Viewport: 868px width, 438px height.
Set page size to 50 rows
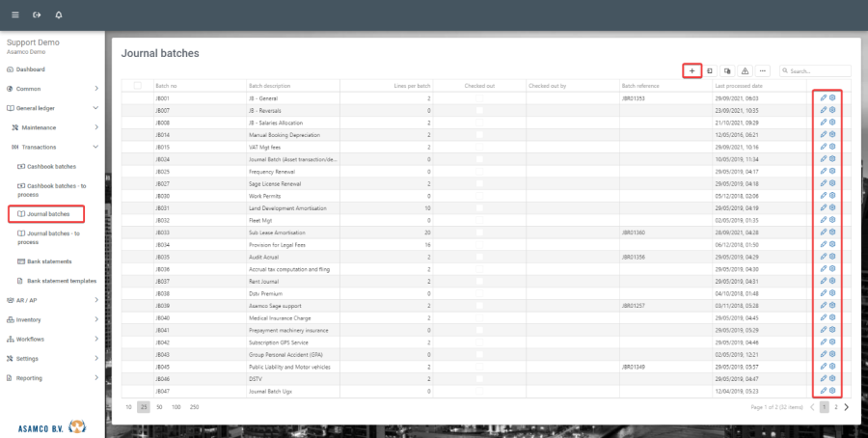click(159, 407)
